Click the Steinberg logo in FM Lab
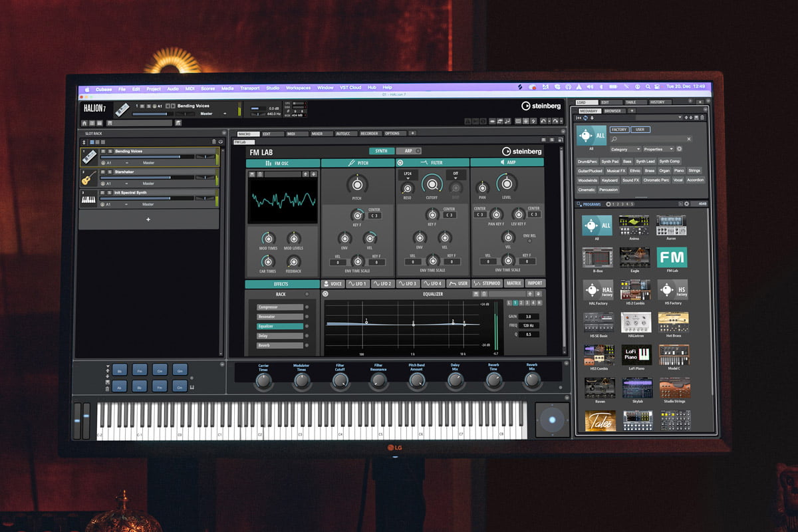Screen dimensions: 798x532 tap(522, 152)
